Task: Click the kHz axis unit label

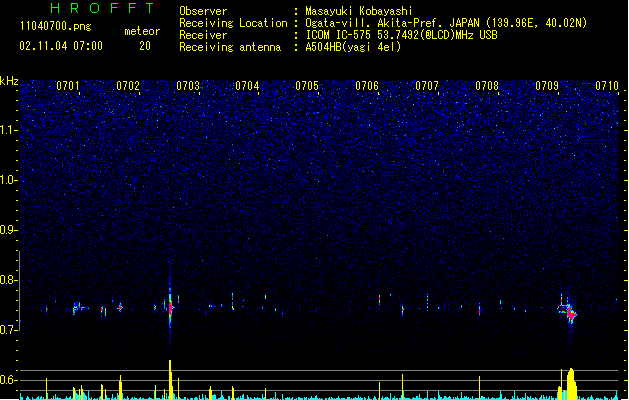Action: tap(9, 81)
